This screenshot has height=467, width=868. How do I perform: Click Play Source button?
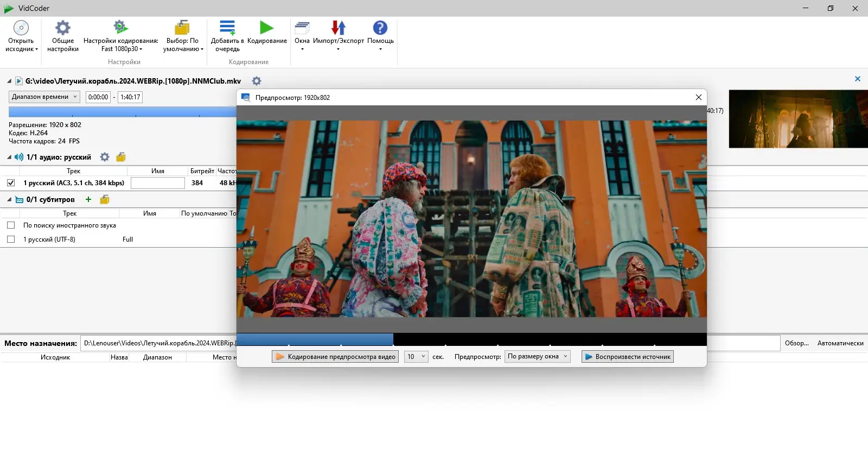pyautogui.click(x=627, y=357)
